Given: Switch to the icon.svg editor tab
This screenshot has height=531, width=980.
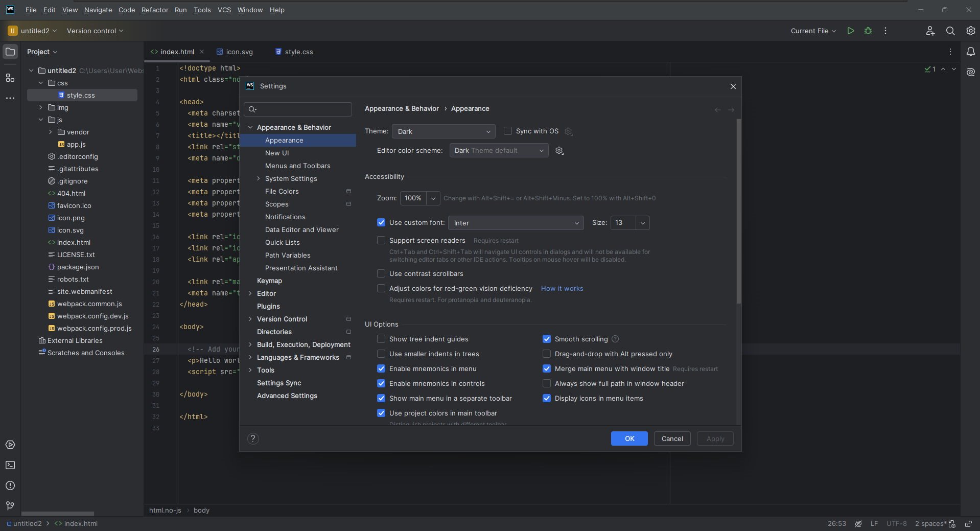Looking at the screenshot, I should 235,52.
